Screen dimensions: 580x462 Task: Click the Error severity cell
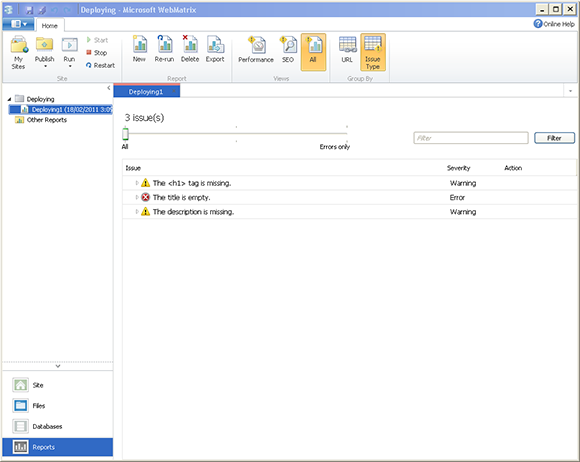(x=457, y=198)
